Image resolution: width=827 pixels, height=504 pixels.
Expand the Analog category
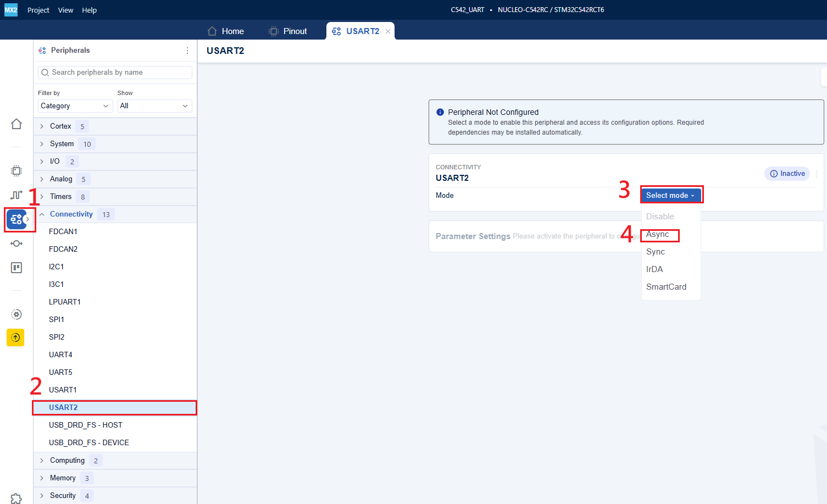pos(115,179)
